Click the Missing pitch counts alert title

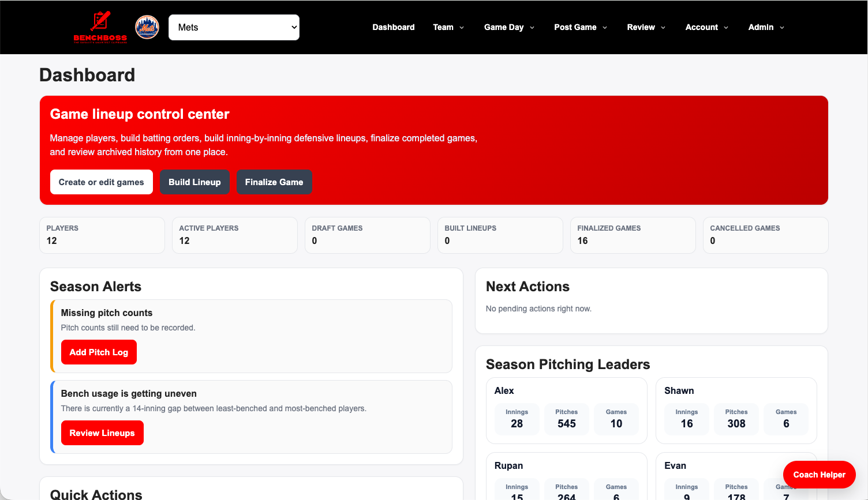click(107, 313)
